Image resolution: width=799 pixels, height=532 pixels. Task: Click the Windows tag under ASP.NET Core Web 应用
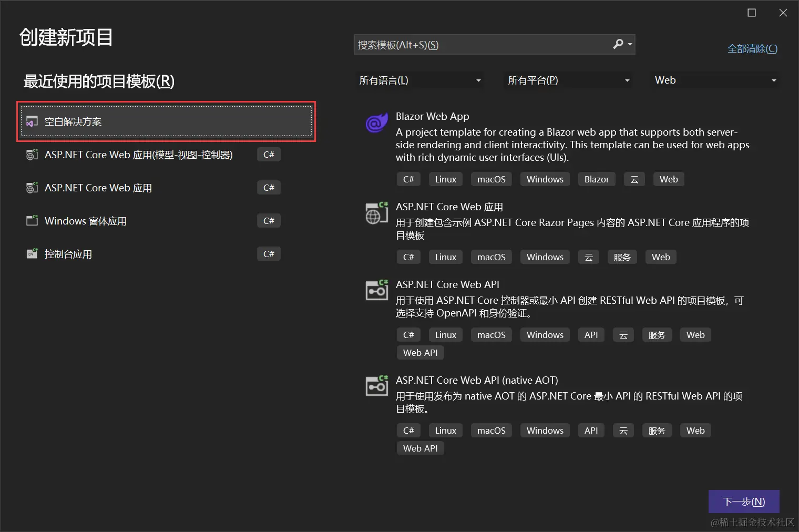point(545,257)
